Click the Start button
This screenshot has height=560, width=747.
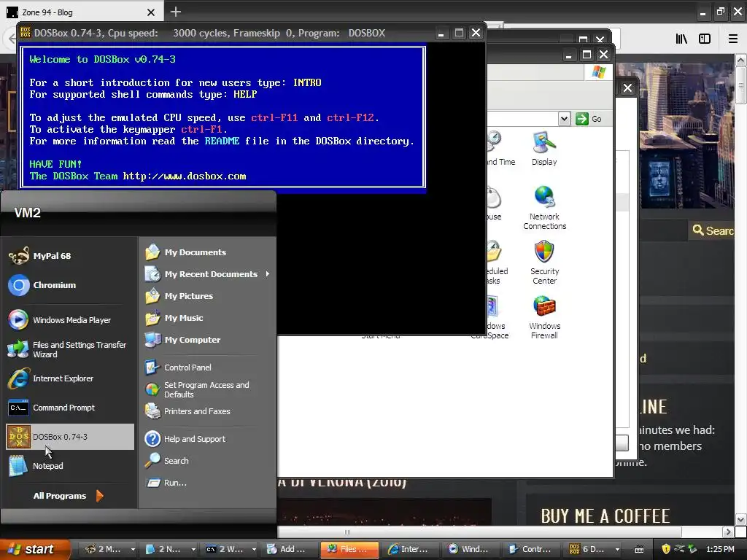coord(34,550)
